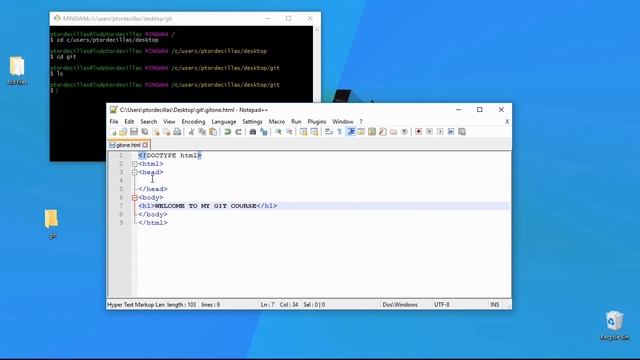This screenshot has width=640, height=360.
Task: Click the Zoom Out toolbar icon
Action: click(x=289, y=132)
